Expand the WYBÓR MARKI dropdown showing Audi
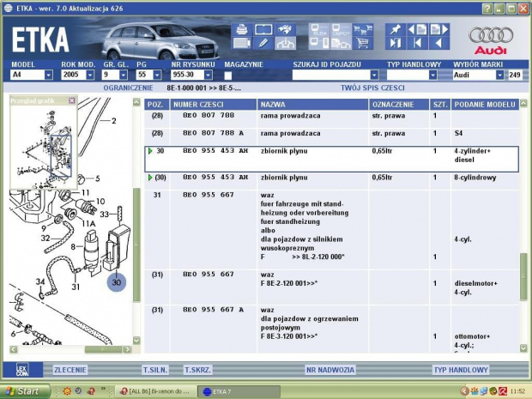Viewport: 532px width, 399px height. pos(500,76)
